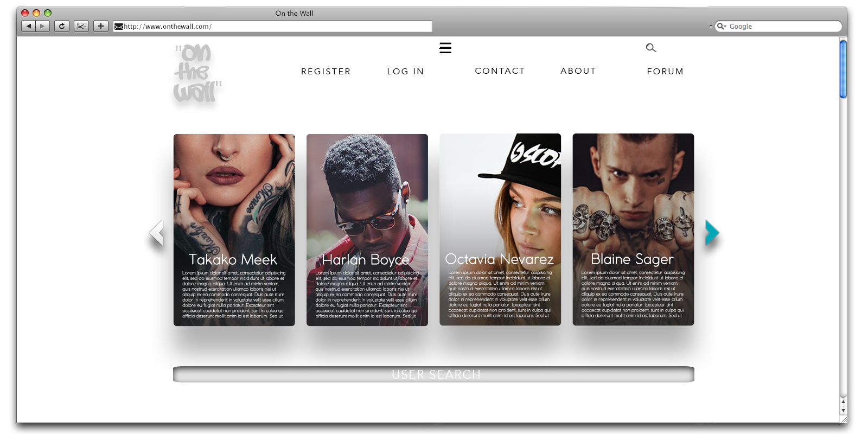
Task: Show previous profiles with left carousel arrow
Action: 157,233
